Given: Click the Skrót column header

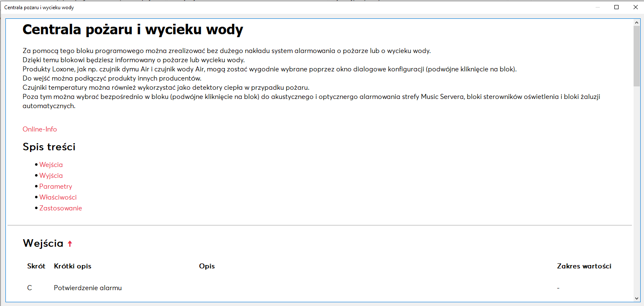Looking at the screenshot, I should click(36, 266).
